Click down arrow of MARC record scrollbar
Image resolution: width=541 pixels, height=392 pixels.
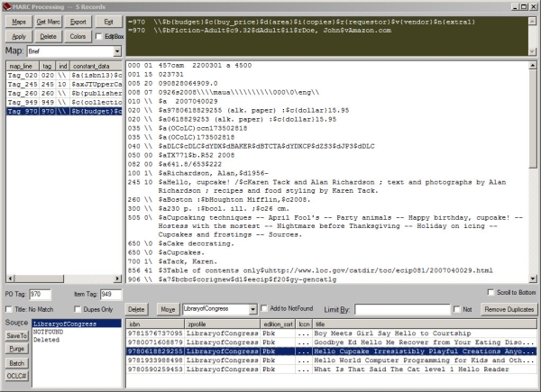[x=533, y=278]
